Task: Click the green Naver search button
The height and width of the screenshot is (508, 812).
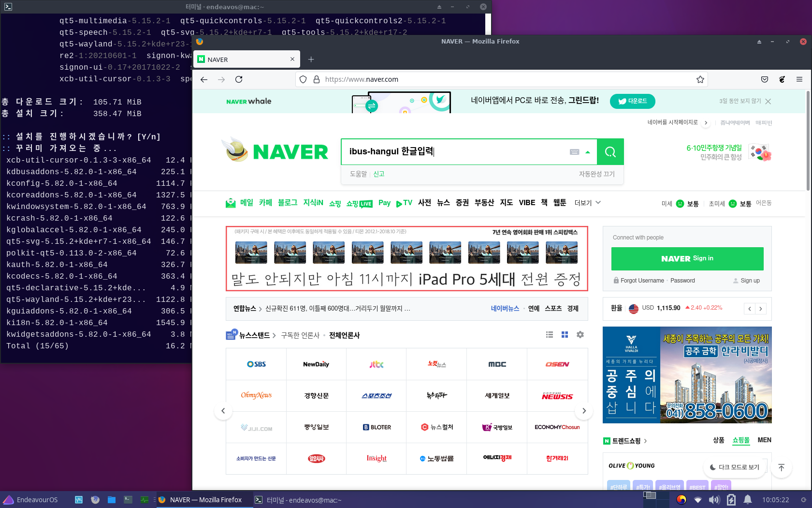Action: pos(610,152)
